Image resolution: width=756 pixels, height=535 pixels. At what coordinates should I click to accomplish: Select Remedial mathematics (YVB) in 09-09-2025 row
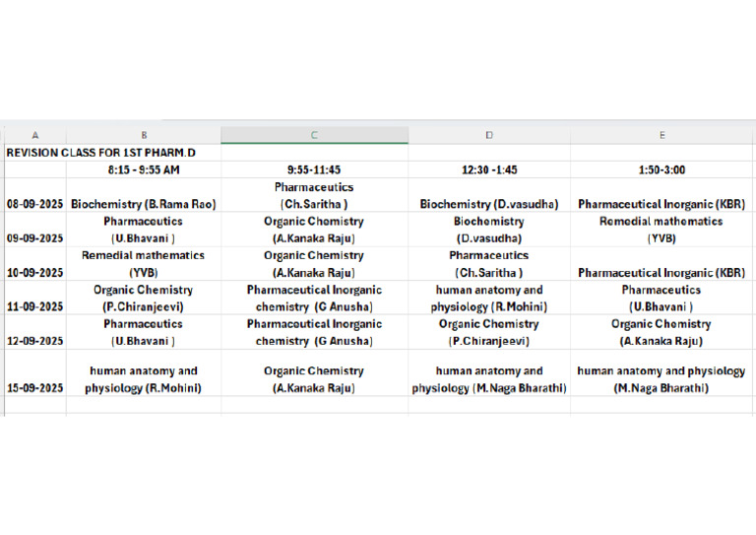(x=661, y=230)
